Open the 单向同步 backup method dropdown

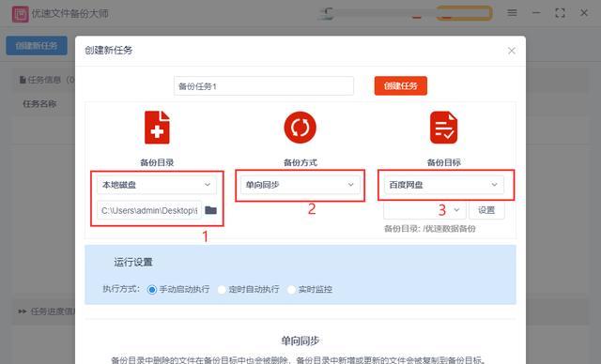[x=300, y=185]
